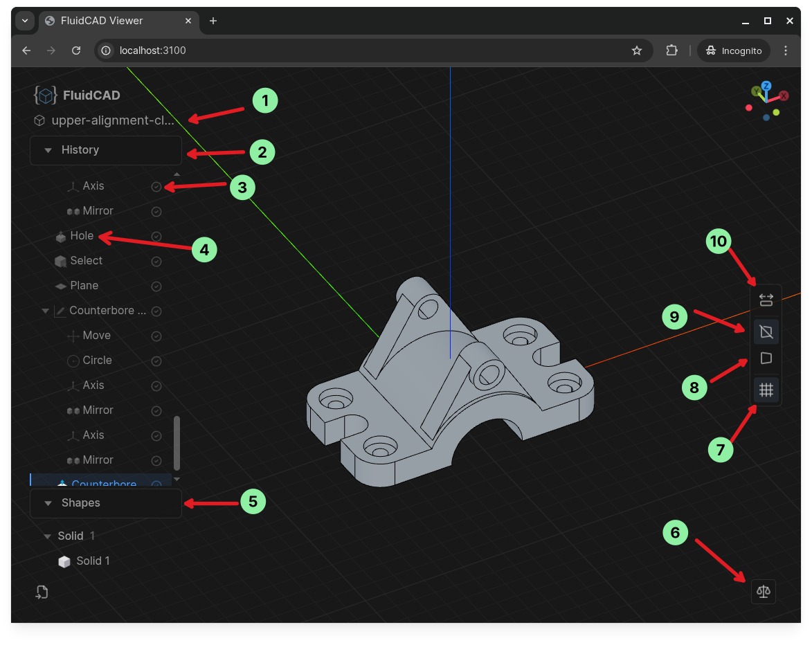Click the FluidCAD logo cube
812x645 pixels.
point(44,95)
